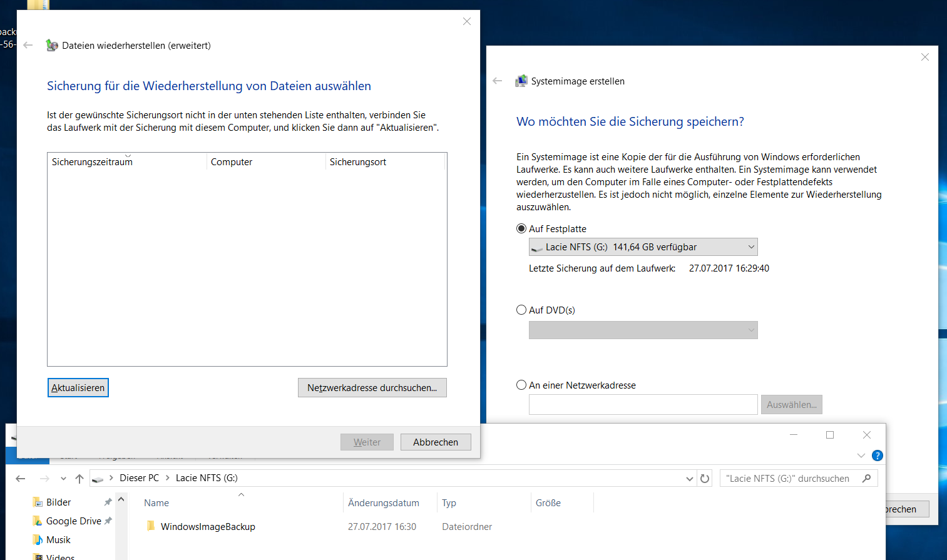Sort Explorer files by Name column
Image resolution: width=947 pixels, height=560 pixels.
(x=241, y=502)
